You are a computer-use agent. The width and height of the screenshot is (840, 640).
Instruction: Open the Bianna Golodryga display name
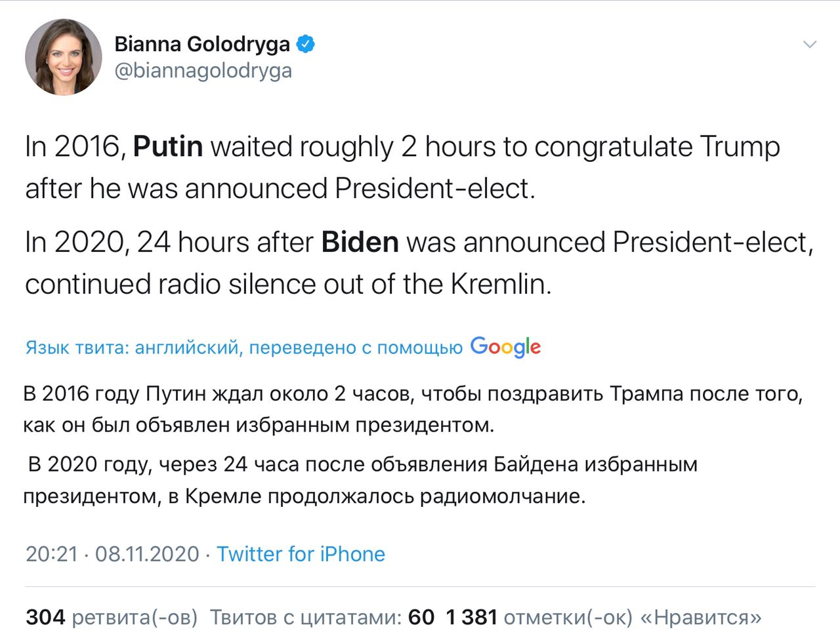coord(202,44)
